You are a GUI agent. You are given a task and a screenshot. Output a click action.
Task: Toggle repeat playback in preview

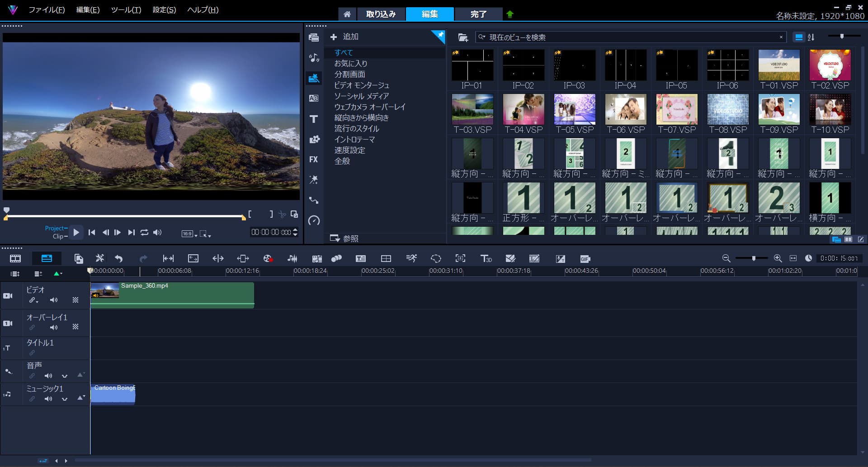144,232
